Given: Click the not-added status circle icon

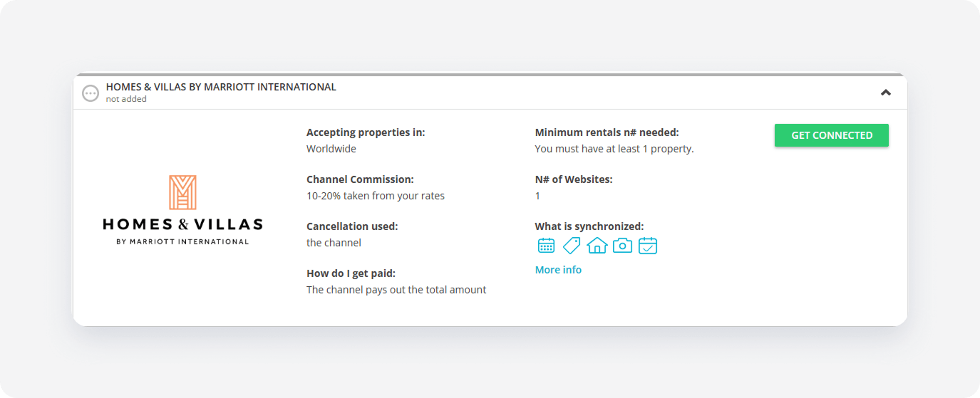Looking at the screenshot, I should pyautogui.click(x=91, y=93).
